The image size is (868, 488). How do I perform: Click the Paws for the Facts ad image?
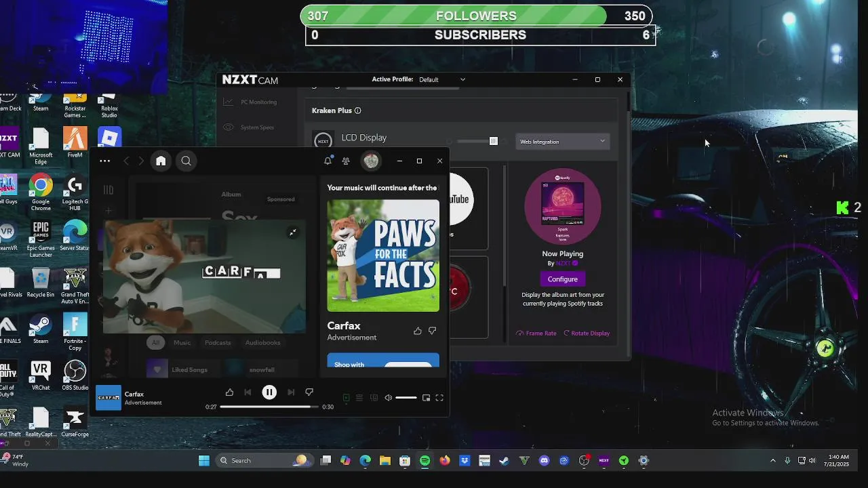coord(383,256)
